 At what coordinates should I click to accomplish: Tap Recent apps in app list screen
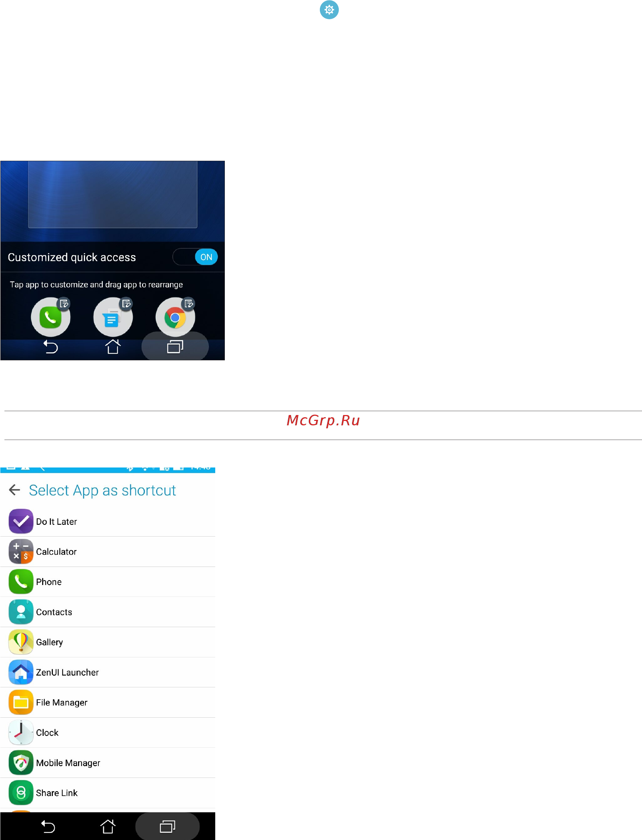coord(168,826)
